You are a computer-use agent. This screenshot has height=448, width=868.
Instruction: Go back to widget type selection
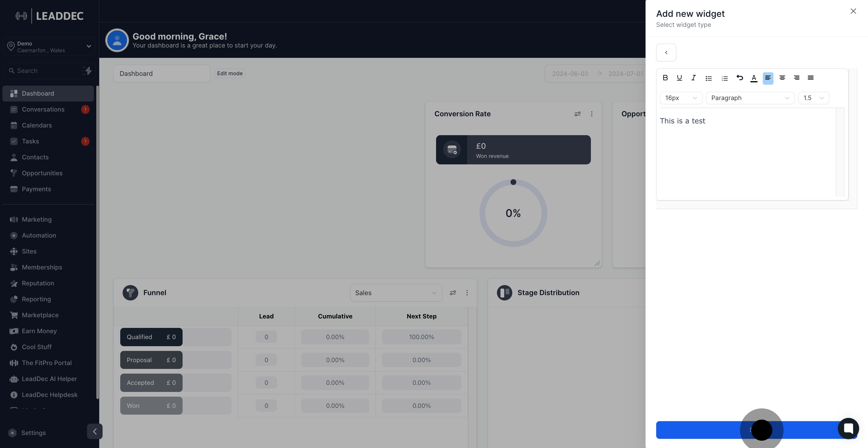(666, 53)
